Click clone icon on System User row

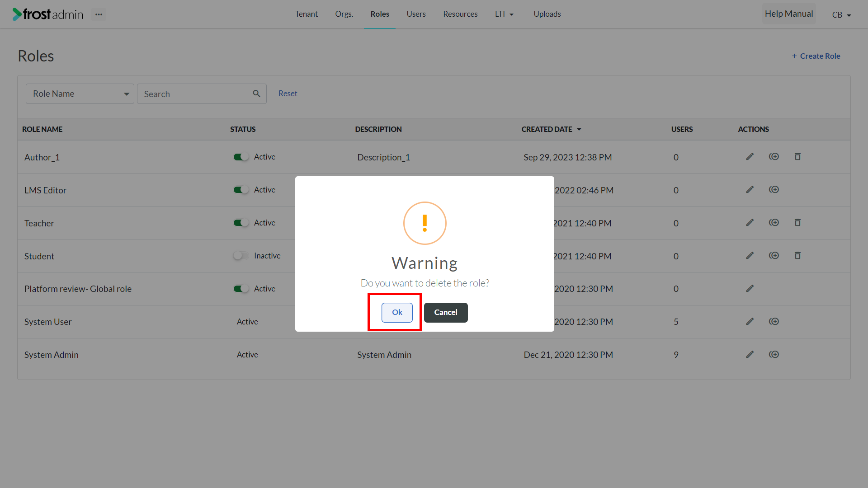[x=774, y=321]
